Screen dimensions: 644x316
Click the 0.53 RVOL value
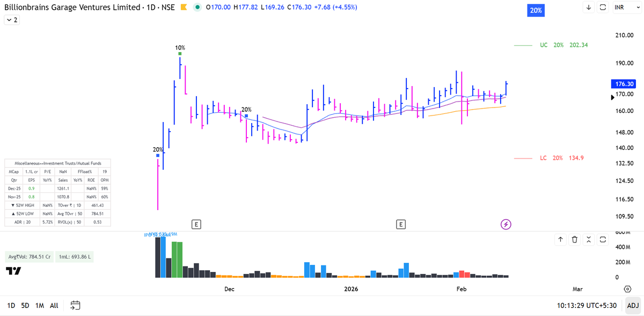point(97,222)
